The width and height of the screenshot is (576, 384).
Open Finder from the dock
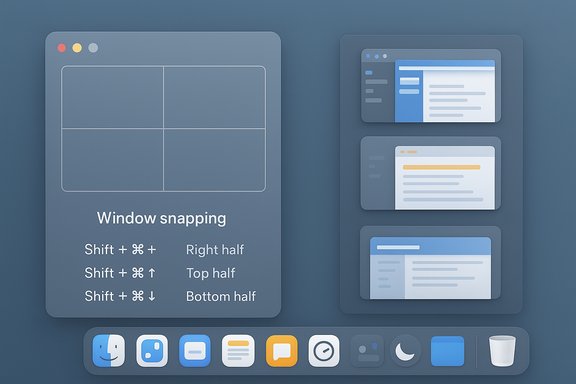pyautogui.click(x=109, y=351)
